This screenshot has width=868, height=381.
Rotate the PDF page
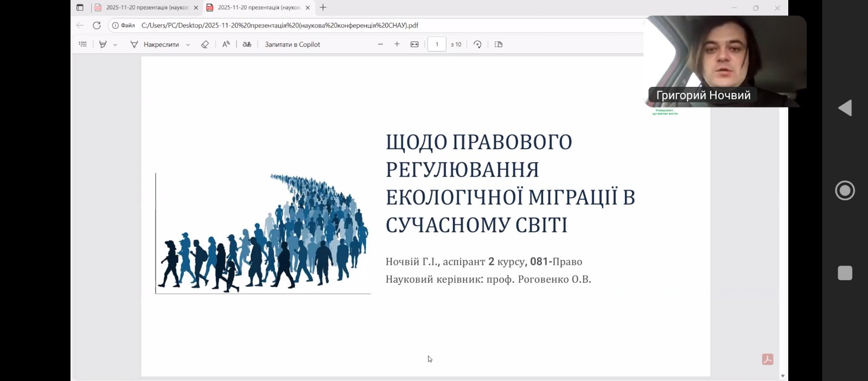pyautogui.click(x=477, y=45)
